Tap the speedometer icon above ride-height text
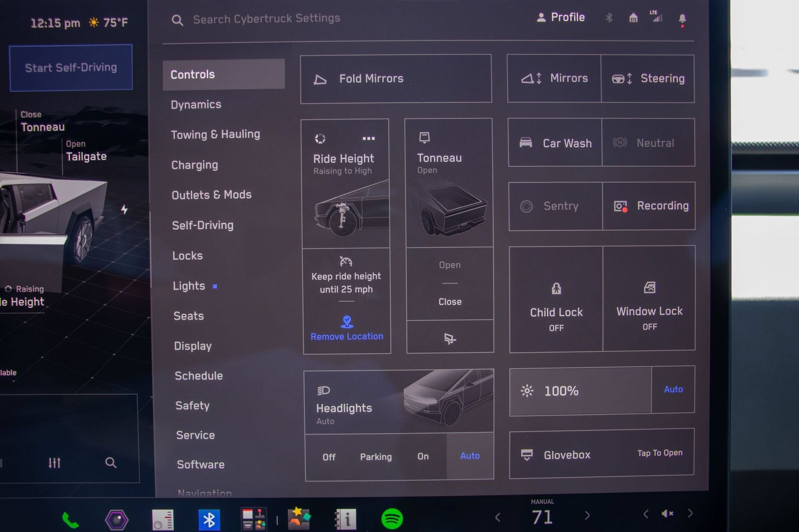The image size is (799, 532). coord(346,262)
